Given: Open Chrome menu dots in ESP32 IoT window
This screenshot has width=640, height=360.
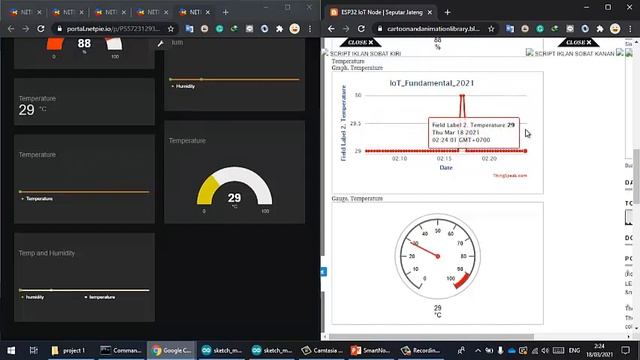Looking at the screenshot, I should (x=630, y=29).
